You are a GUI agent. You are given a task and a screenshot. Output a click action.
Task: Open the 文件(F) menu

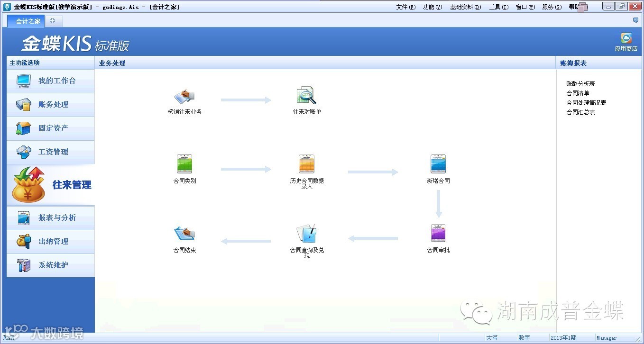click(x=405, y=7)
